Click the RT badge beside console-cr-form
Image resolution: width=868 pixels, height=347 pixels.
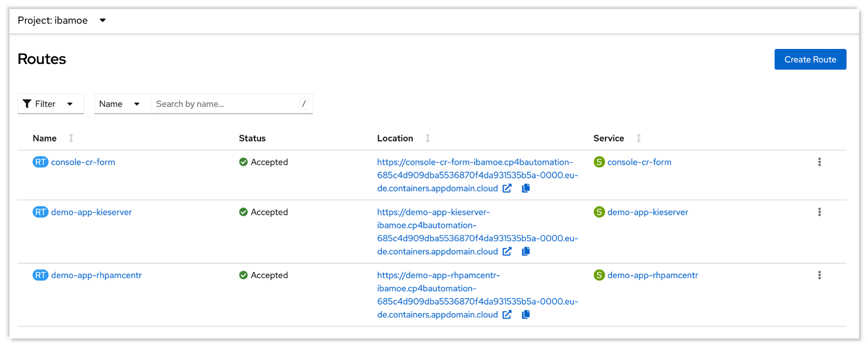point(40,162)
